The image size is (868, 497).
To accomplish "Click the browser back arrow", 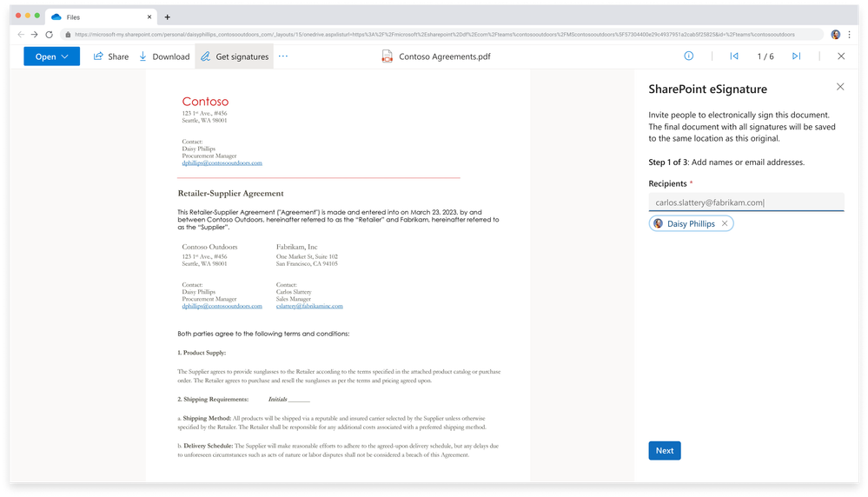I will point(21,34).
